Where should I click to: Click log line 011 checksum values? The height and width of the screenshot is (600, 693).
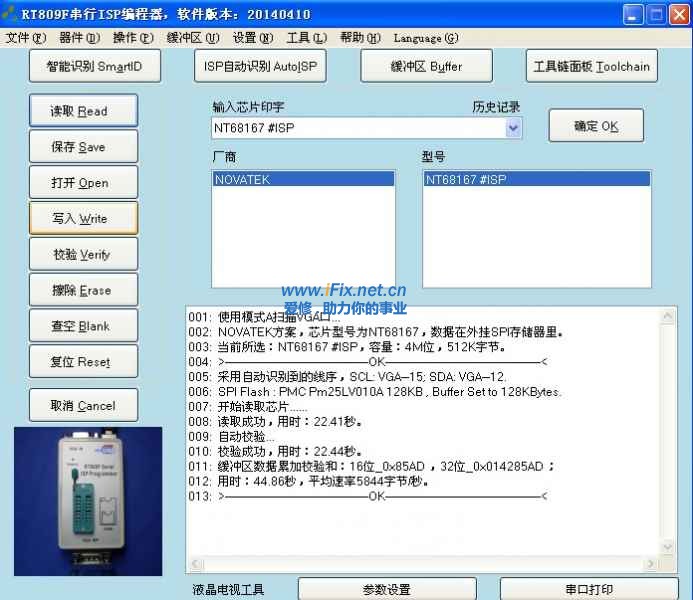pyautogui.click(x=371, y=467)
